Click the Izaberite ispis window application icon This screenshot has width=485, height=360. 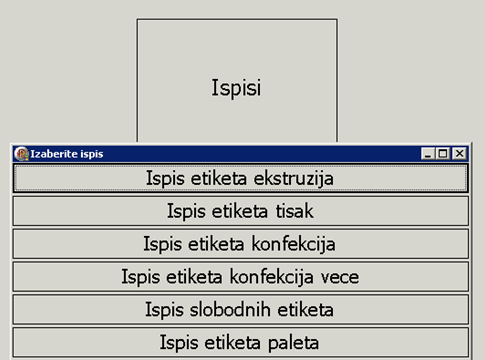(21, 154)
